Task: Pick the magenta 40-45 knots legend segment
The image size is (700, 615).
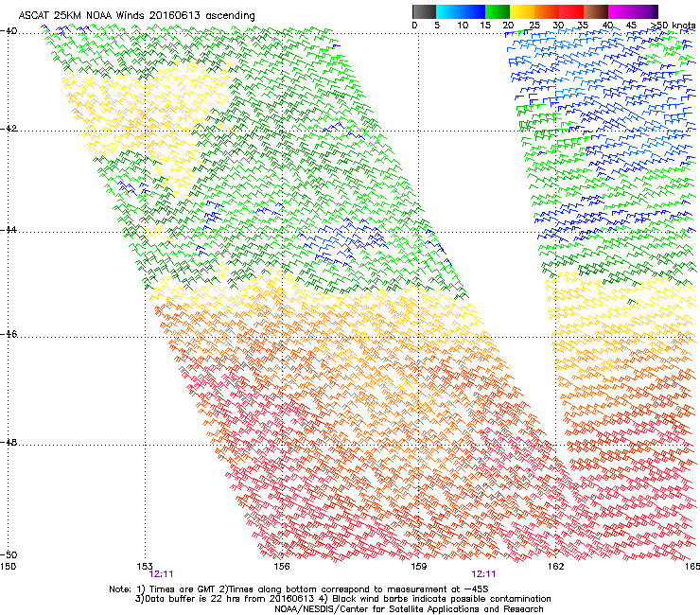Action: coord(621,11)
